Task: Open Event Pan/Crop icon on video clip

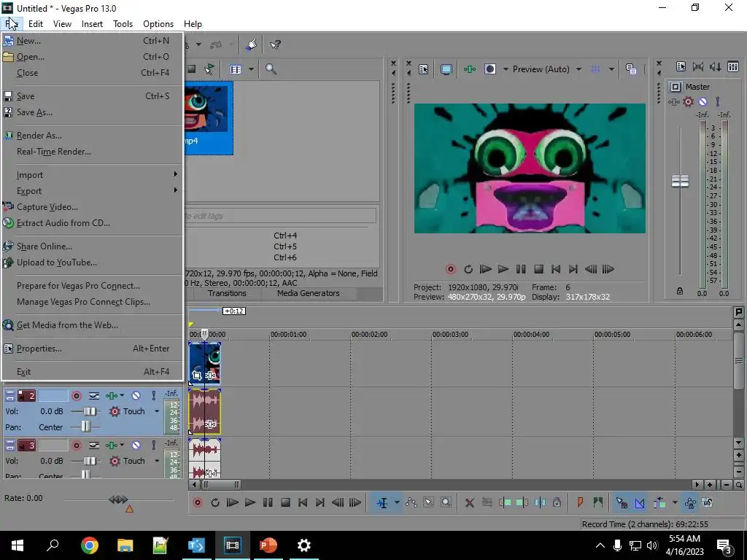Action: pos(197,376)
